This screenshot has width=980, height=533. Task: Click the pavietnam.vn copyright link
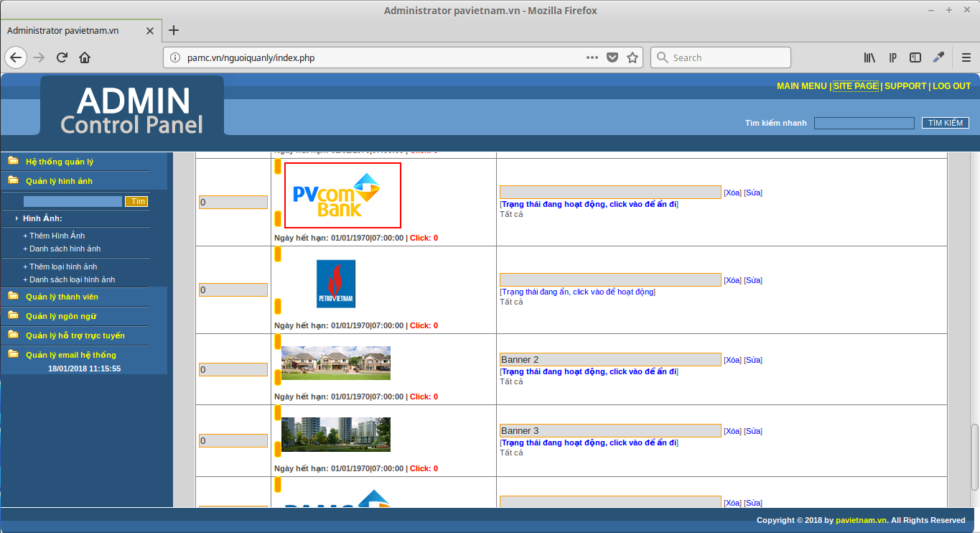[862, 520]
